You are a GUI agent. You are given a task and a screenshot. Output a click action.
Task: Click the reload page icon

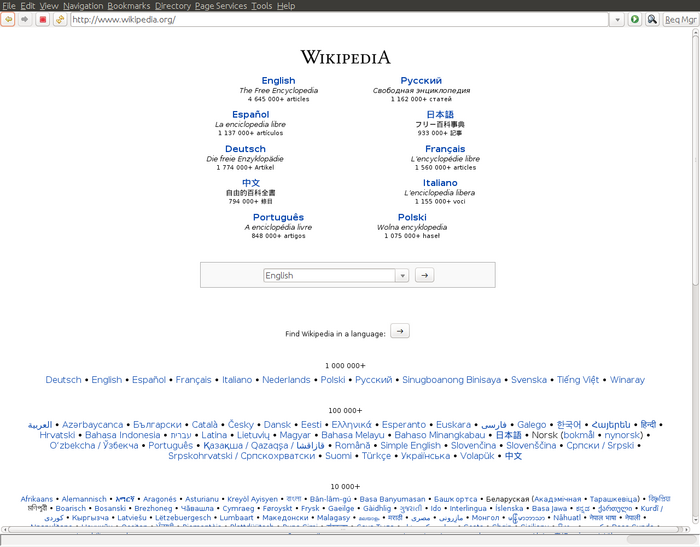(x=59, y=19)
